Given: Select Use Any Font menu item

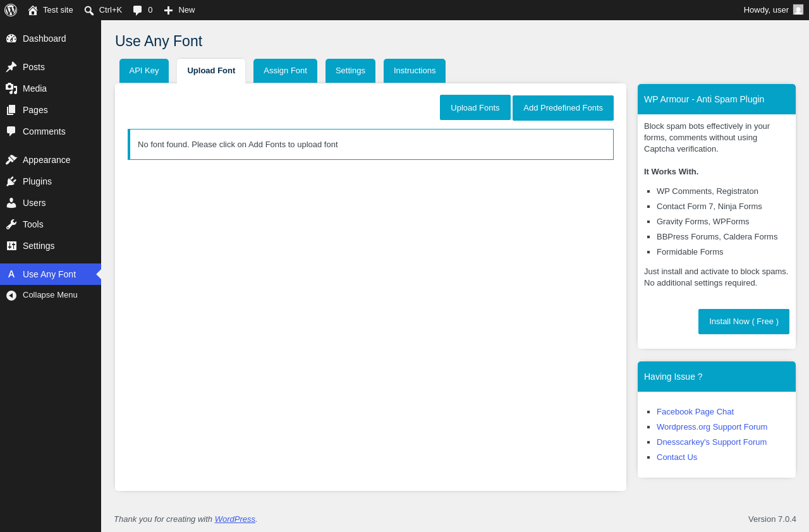Looking at the screenshot, I should 51,274.
